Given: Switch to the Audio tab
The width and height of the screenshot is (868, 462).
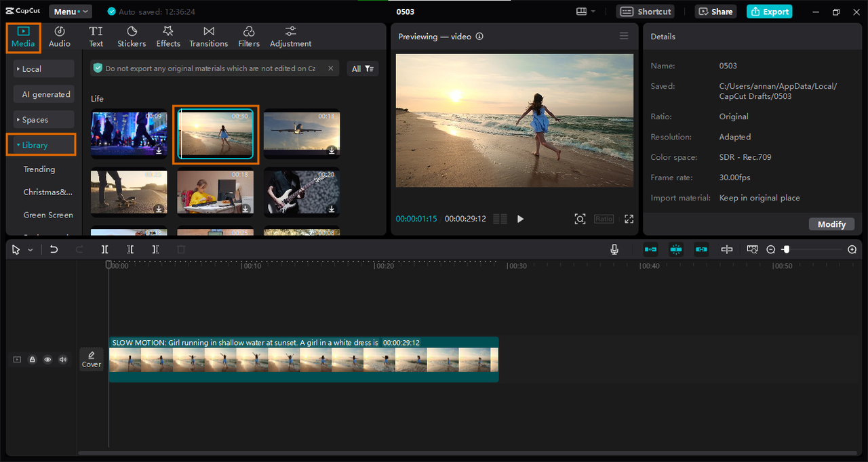Looking at the screenshot, I should [60, 37].
